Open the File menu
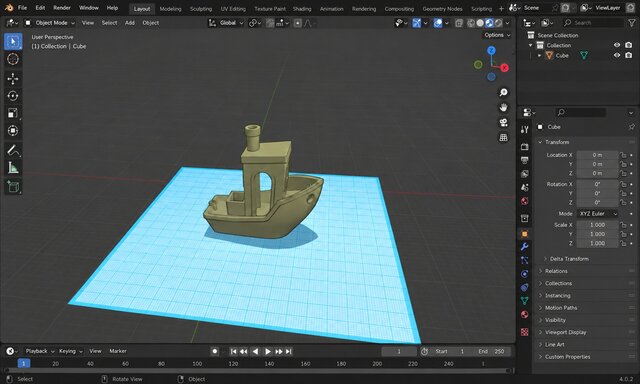This screenshot has width=640, height=384. tap(22, 8)
